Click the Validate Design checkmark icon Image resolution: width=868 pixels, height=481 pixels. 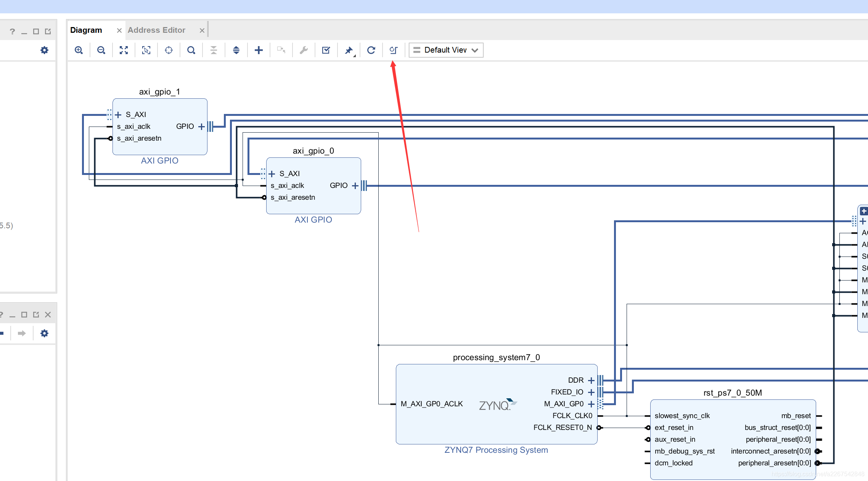coord(326,50)
